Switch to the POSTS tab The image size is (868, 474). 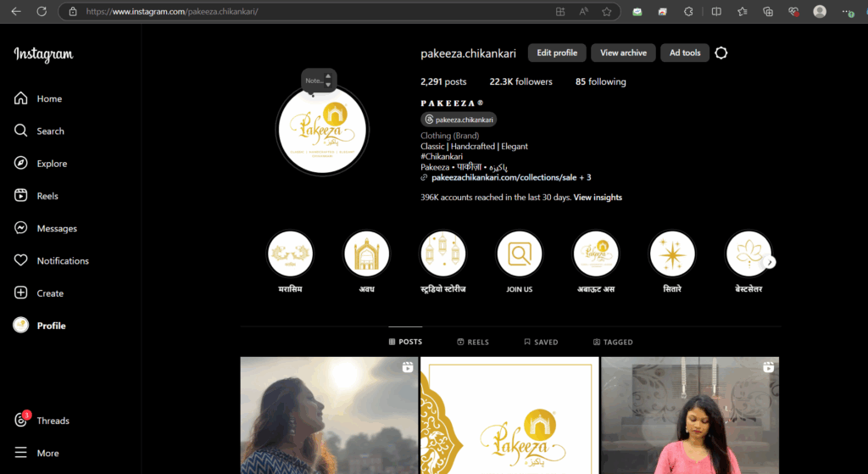[x=405, y=342]
